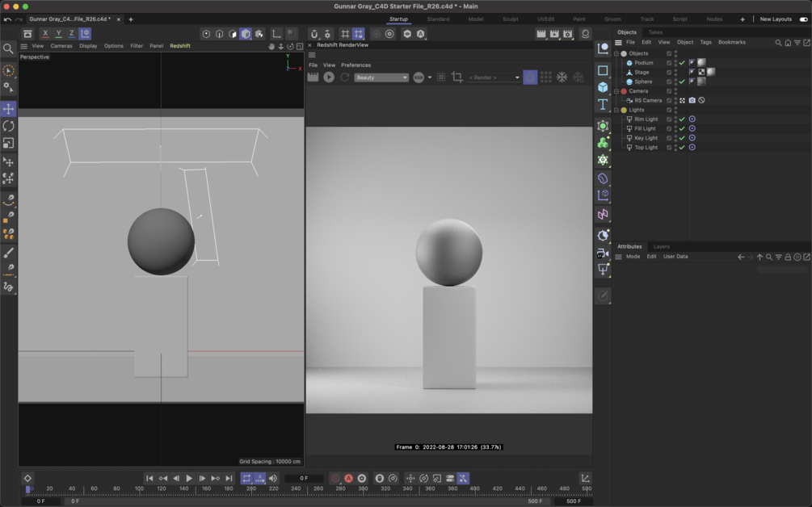812x507 pixels.
Task: Switch to the Sculpt layout tab
Action: (510, 19)
